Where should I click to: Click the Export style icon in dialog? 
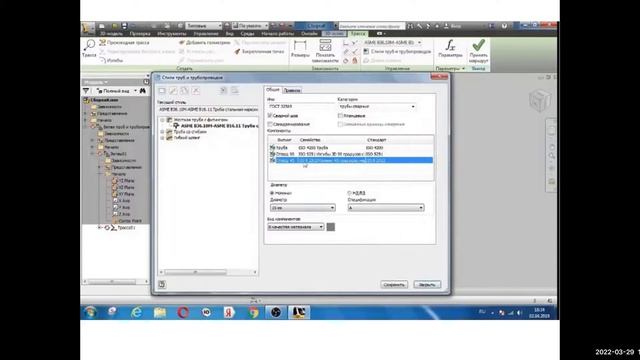click(x=235, y=91)
